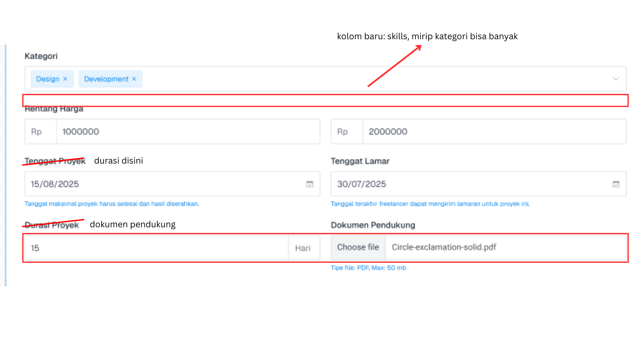Click the Choose file button
The width and height of the screenshot is (644, 362).
[x=358, y=247]
